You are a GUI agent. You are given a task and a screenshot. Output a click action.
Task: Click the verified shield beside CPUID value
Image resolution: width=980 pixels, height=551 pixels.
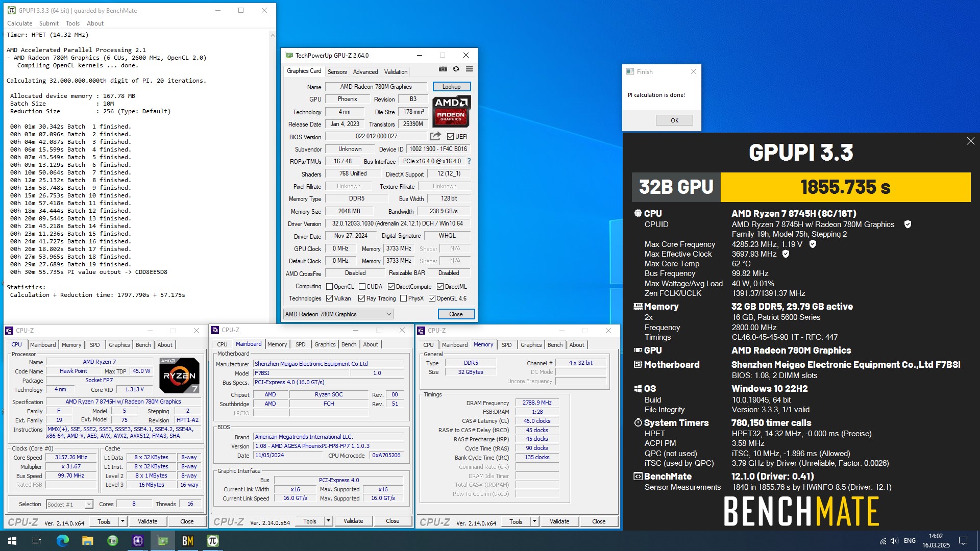coord(908,224)
